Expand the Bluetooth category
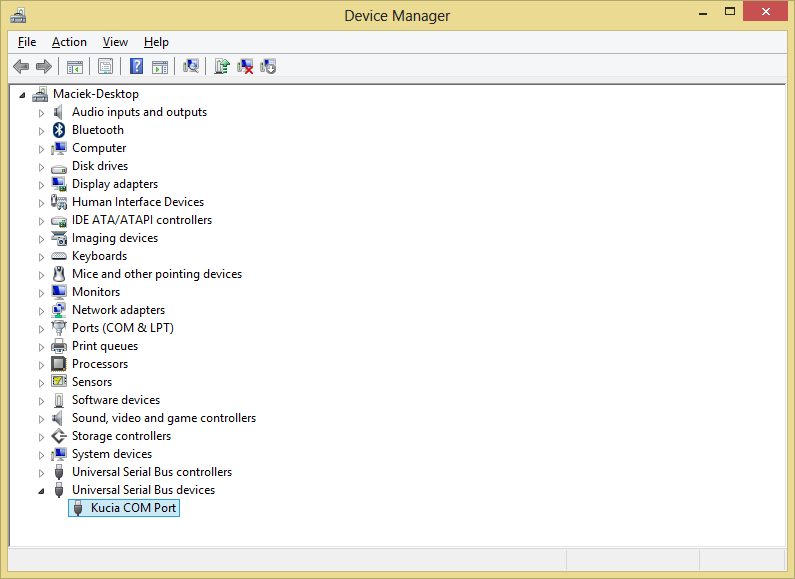The height and width of the screenshot is (579, 795). [42, 131]
